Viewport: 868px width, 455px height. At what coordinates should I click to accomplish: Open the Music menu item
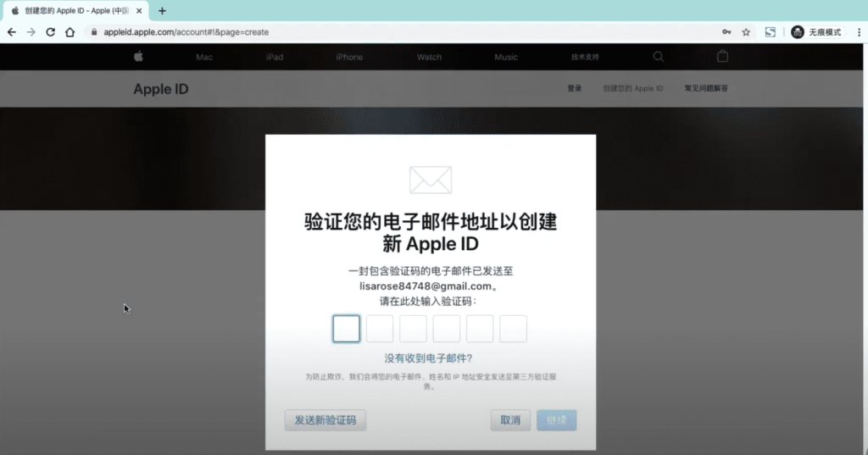tap(506, 57)
